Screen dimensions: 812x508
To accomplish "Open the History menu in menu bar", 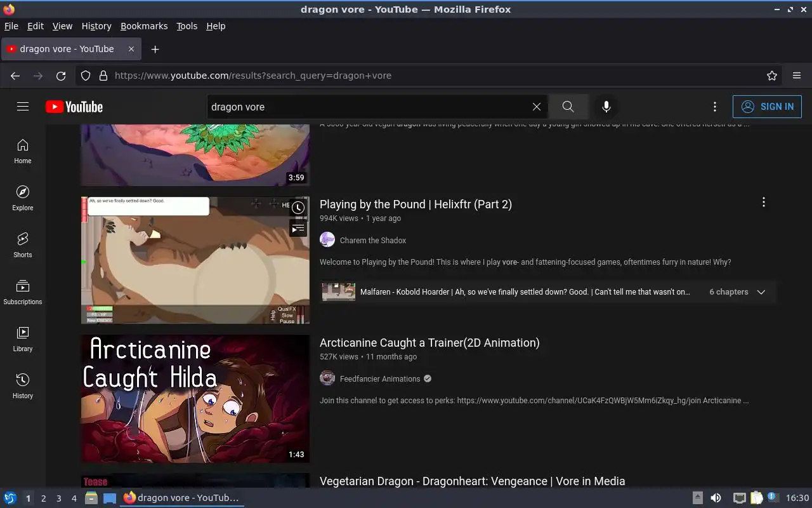I will (x=96, y=26).
